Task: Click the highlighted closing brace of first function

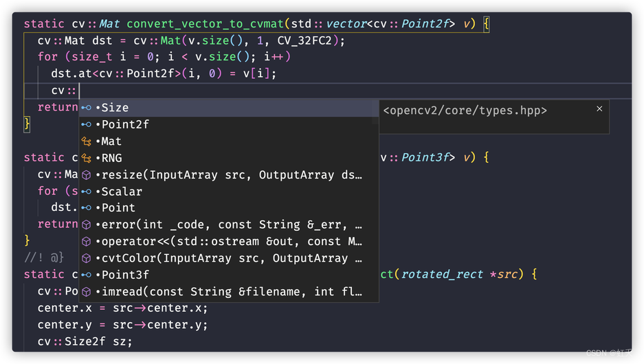Action: (x=27, y=124)
